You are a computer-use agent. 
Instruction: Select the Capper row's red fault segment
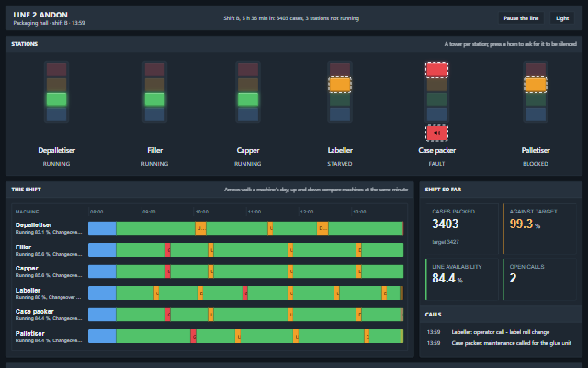click(168, 271)
